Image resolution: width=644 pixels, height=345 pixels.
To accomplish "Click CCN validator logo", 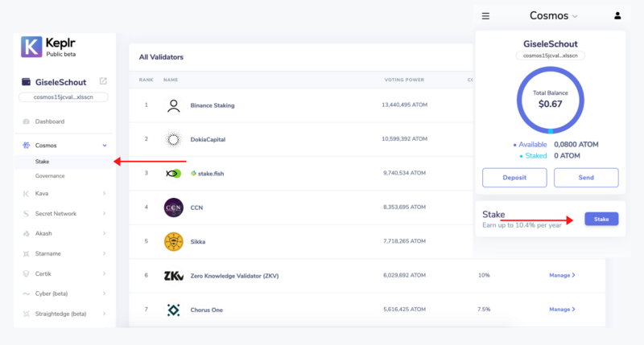I will pos(173,207).
